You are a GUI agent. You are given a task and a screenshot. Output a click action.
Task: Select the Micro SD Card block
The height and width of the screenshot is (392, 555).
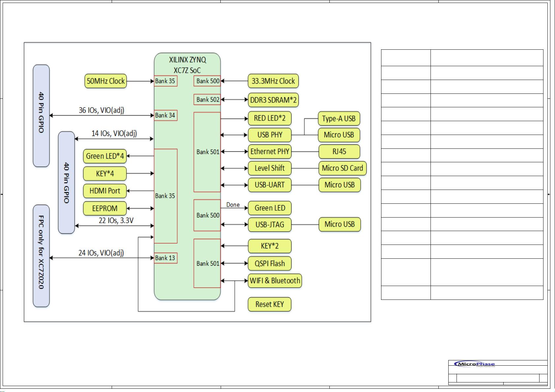343,168
